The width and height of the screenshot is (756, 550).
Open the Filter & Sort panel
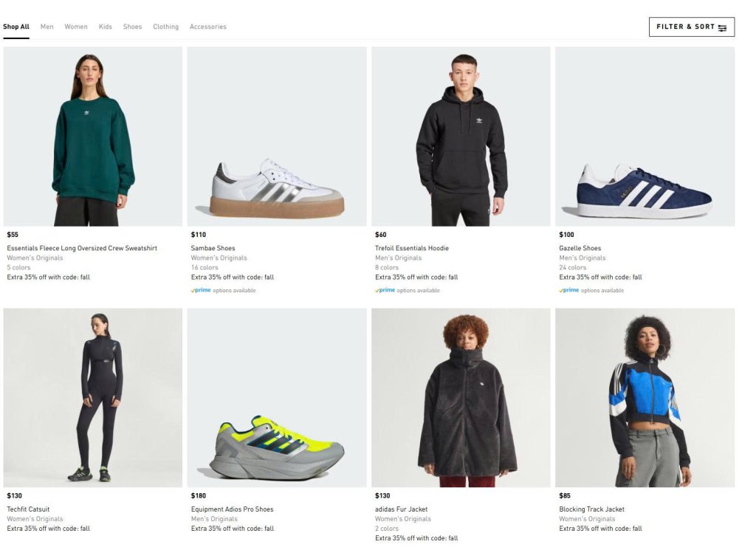click(x=685, y=27)
